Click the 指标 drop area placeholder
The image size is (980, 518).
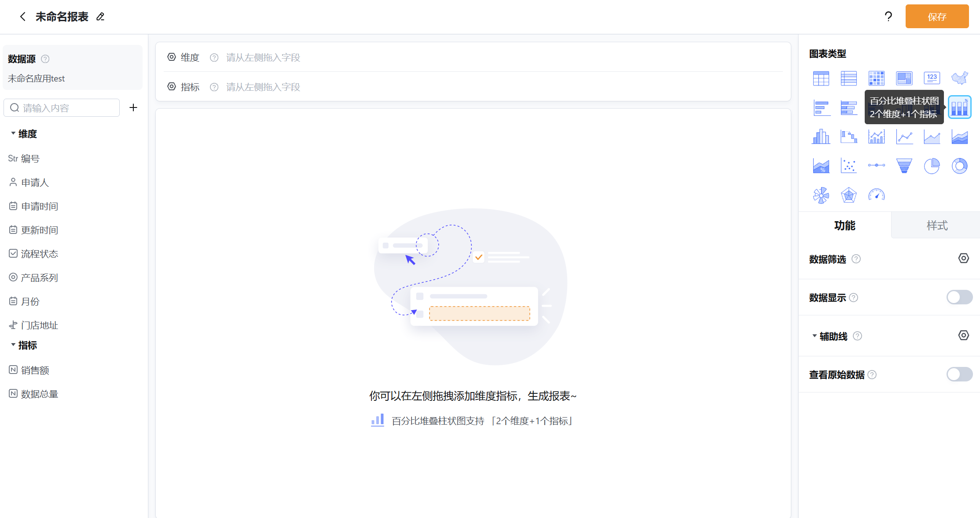click(x=263, y=87)
